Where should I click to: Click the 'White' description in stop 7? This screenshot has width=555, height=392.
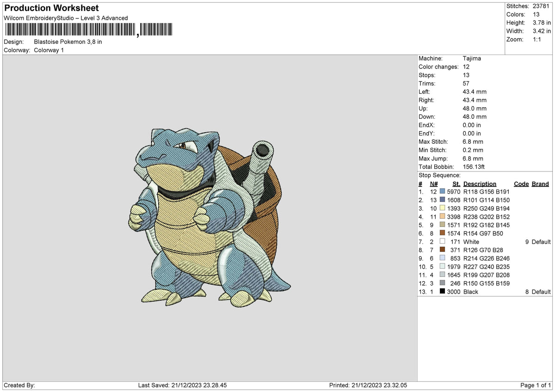click(x=471, y=241)
